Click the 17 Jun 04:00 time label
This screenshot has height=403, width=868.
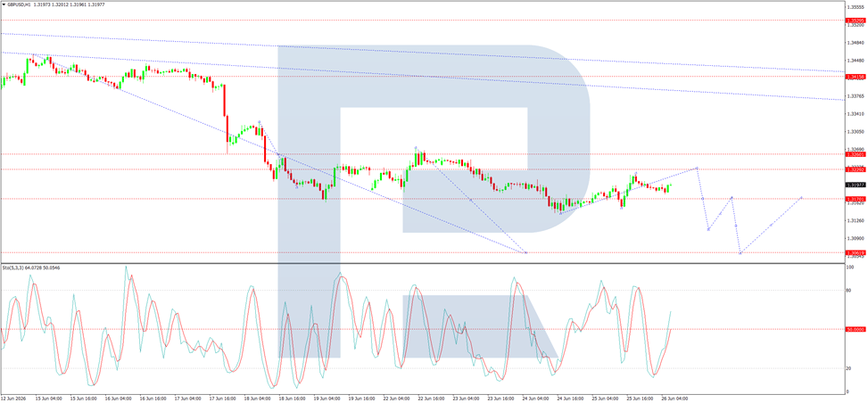186,398
